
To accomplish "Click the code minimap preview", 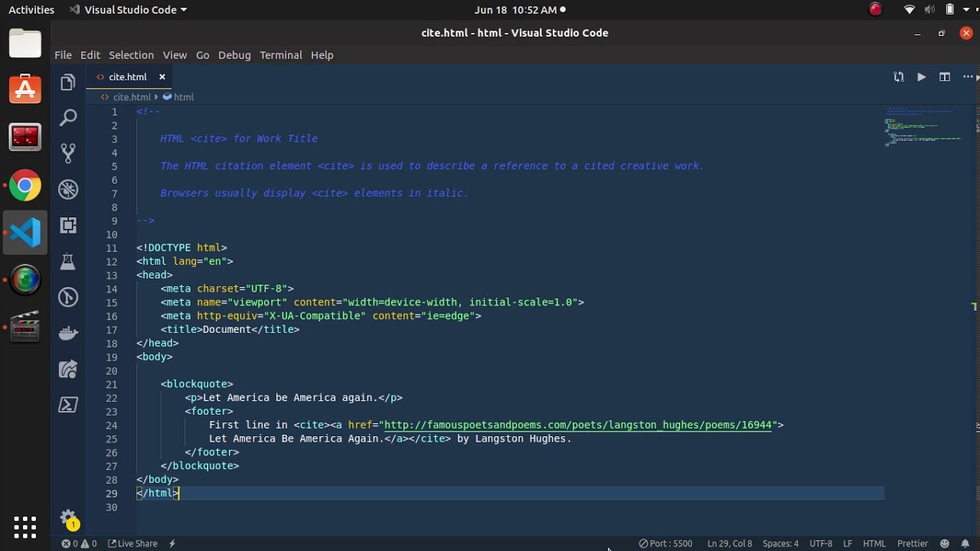I will pyautogui.click(x=923, y=127).
